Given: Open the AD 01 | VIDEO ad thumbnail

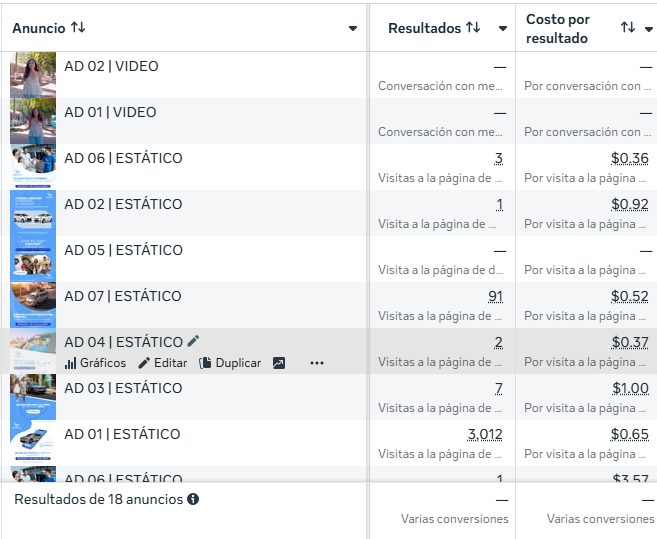Looking at the screenshot, I should (32, 120).
